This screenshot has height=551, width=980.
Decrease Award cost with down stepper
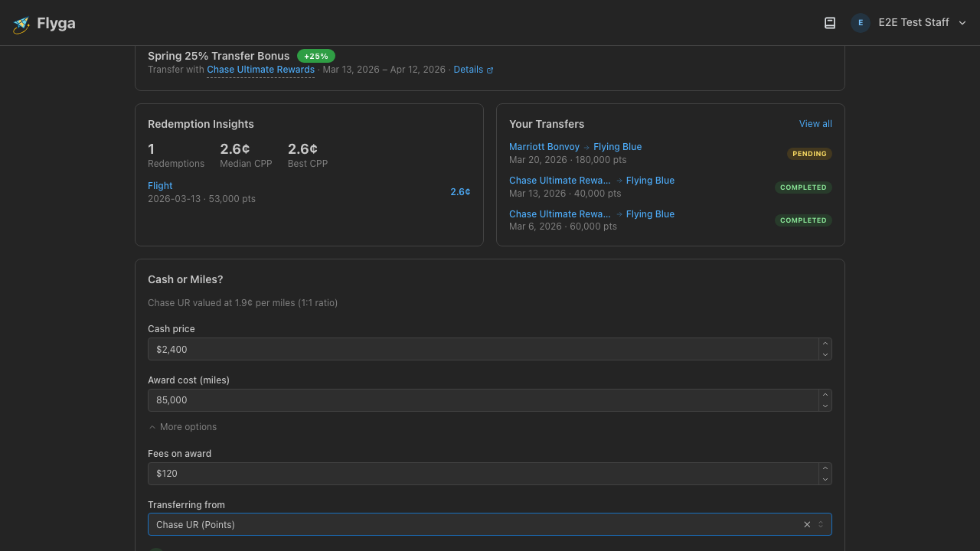click(825, 406)
